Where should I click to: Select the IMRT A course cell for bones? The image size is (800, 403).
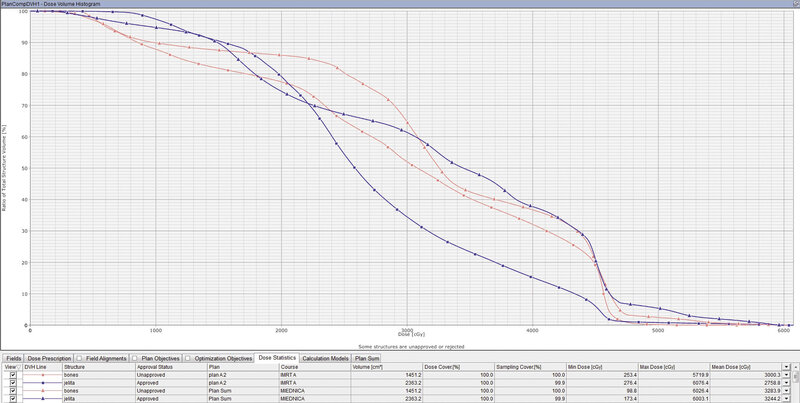point(315,375)
